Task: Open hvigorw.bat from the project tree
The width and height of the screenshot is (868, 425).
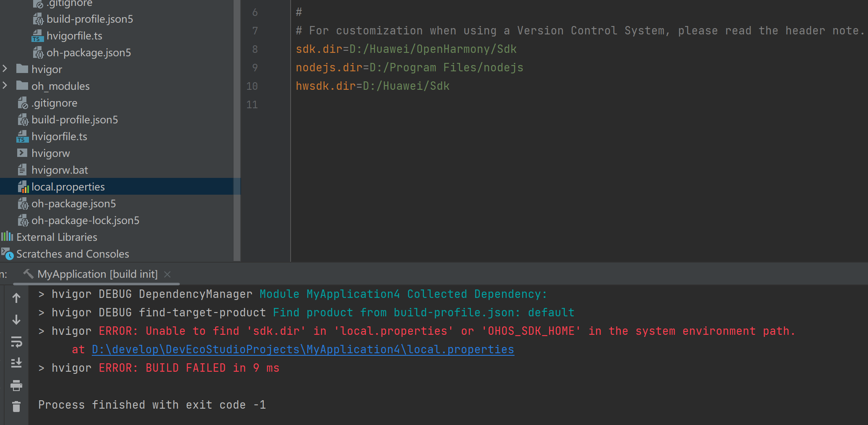Action: click(x=60, y=169)
